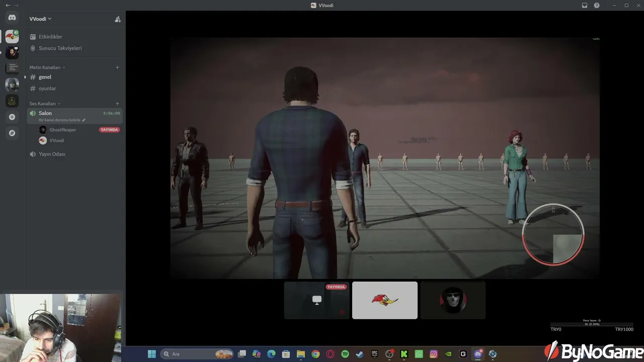Collapse the Metin Kanalları category
Screen dimensions: 644x362
click(47, 67)
